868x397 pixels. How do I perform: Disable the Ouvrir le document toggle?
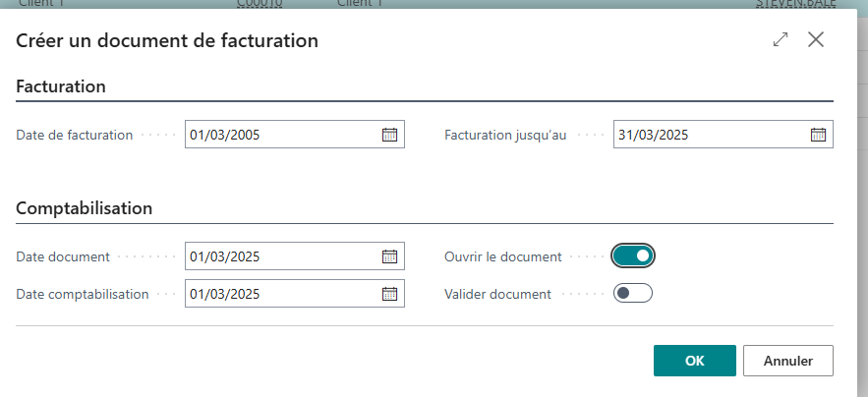(633, 256)
